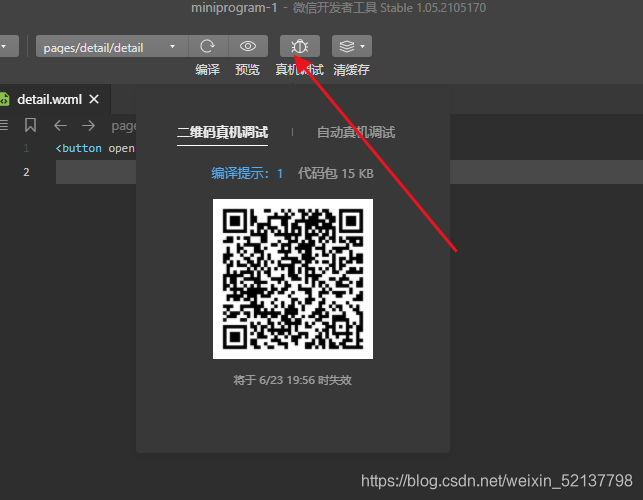Go back with the left arrow icon
This screenshot has width=643, height=500.
pos(60,126)
